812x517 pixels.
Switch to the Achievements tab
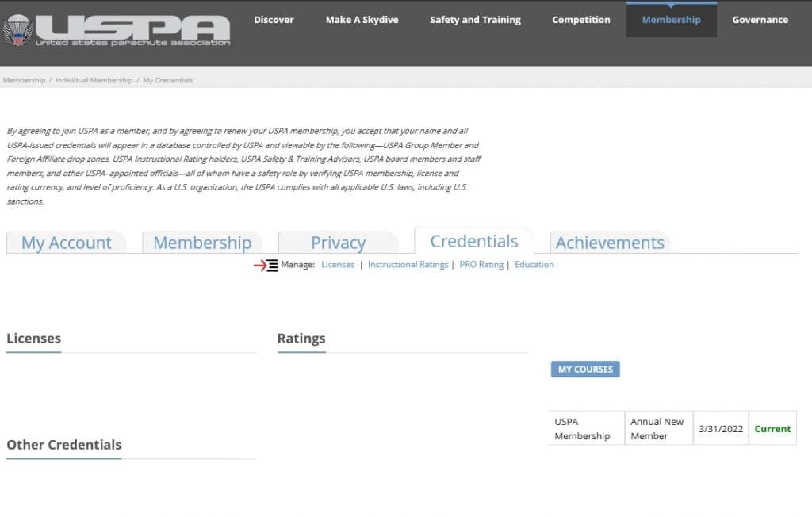tap(610, 243)
